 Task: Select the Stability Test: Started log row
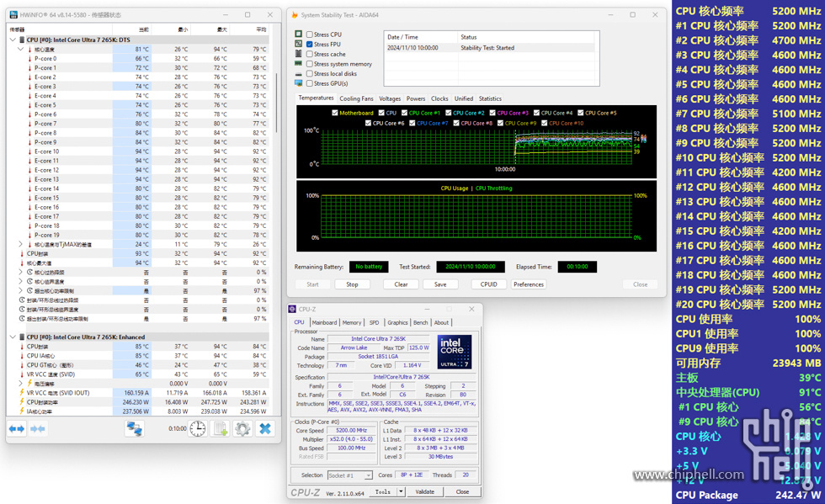coord(490,47)
